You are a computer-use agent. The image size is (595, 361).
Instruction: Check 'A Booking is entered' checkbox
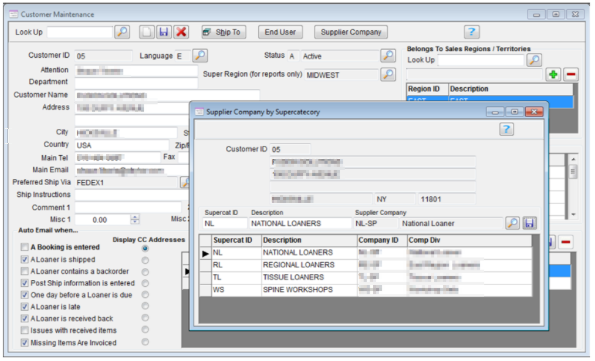click(x=25, y=247)
